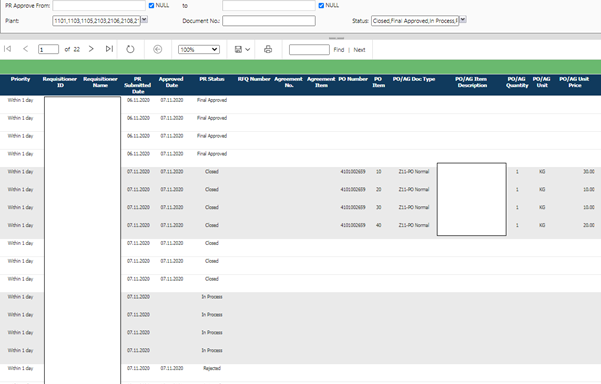Click the Agreement Item column header
601x384 pixels.
tap(321, 82)
